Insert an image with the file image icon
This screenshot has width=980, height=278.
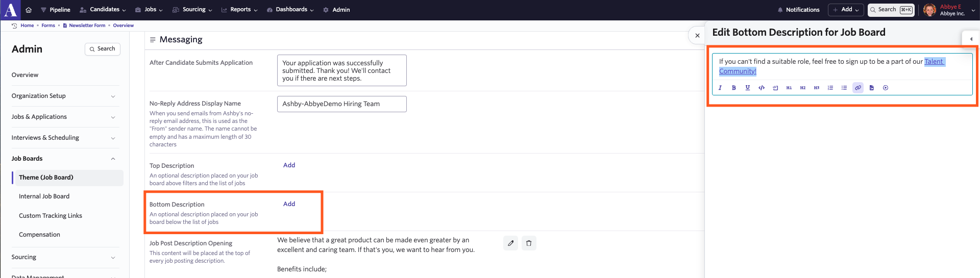872,88
